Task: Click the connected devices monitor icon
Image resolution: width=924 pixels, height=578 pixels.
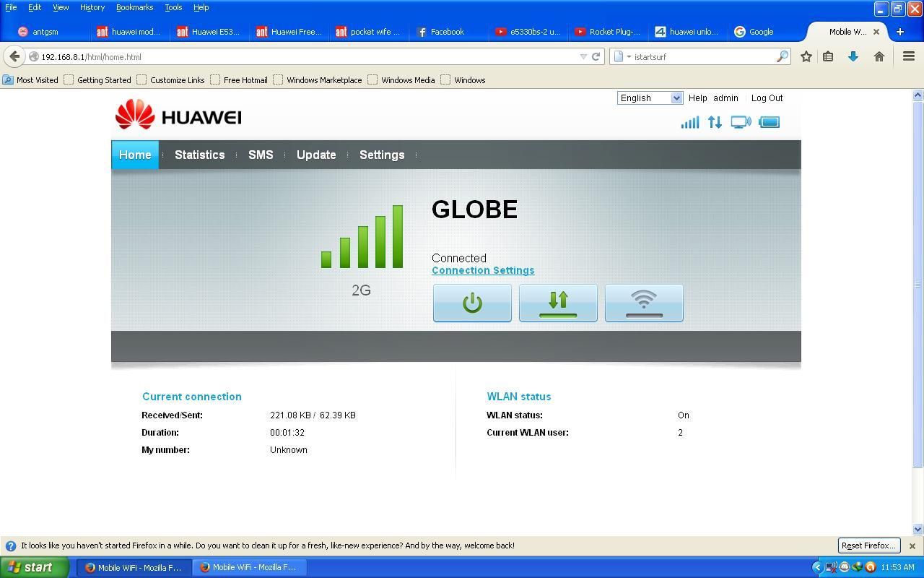Action: [741, 122]
